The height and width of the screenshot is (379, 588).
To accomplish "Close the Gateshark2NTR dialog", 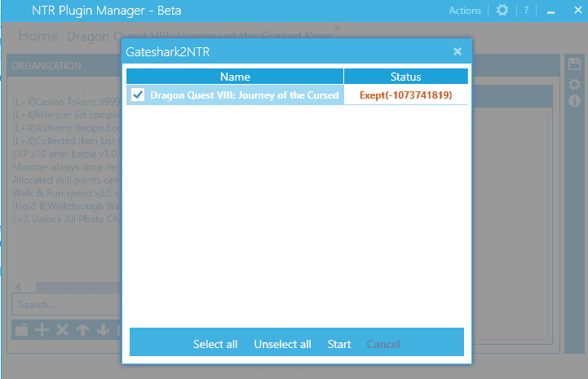I will [x=458, y=51].
